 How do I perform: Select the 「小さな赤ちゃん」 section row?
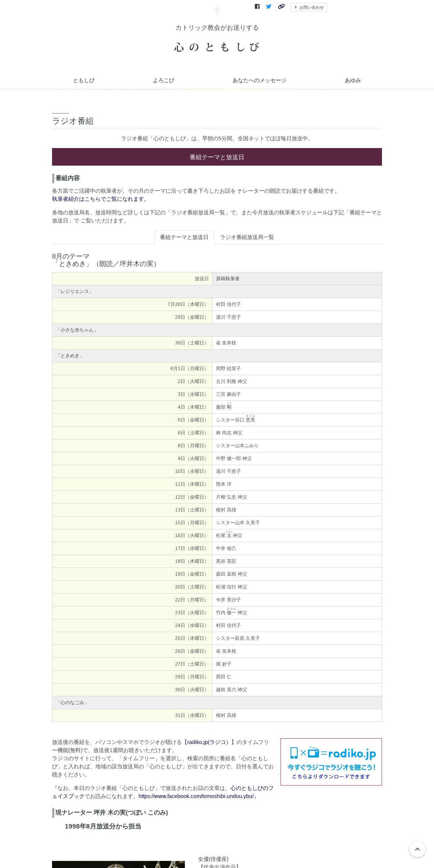217,330
